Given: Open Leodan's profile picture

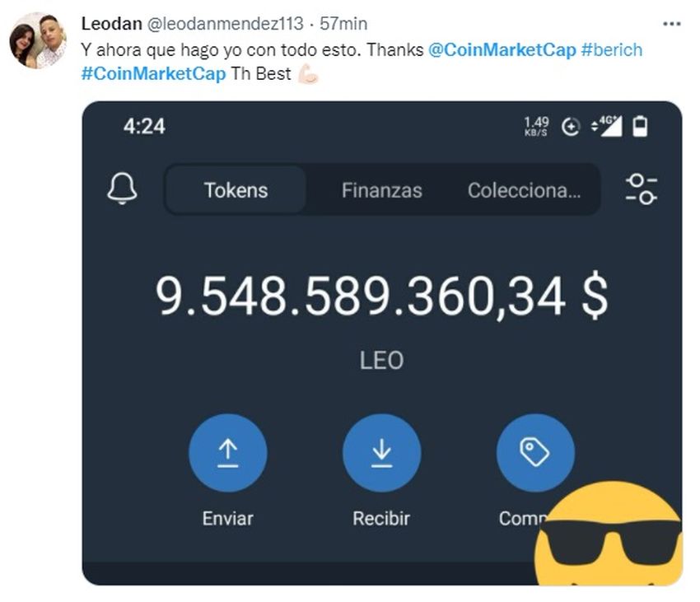Looking at the screenshot, I should point(37,40).
